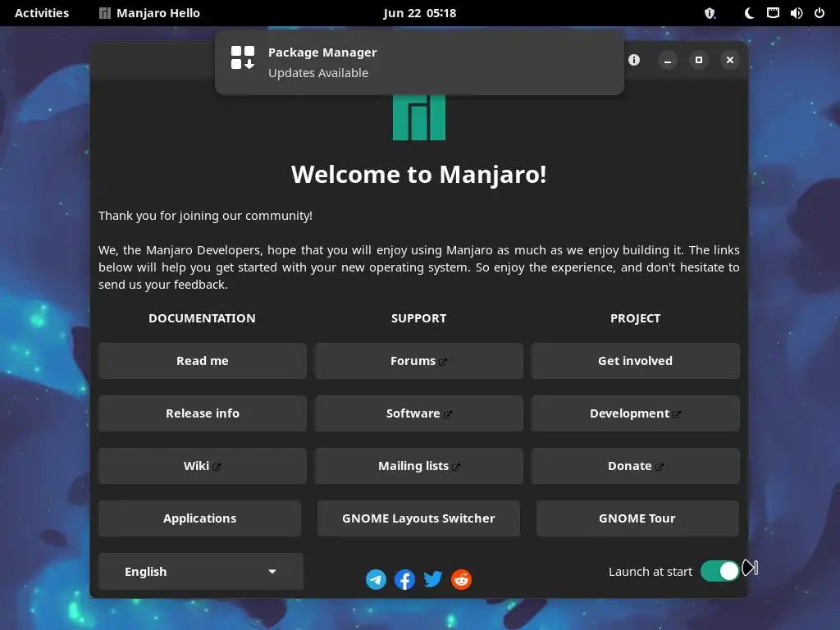Click the Get involved button
This screenshot has width=840, height=630.
coord(636,361)
